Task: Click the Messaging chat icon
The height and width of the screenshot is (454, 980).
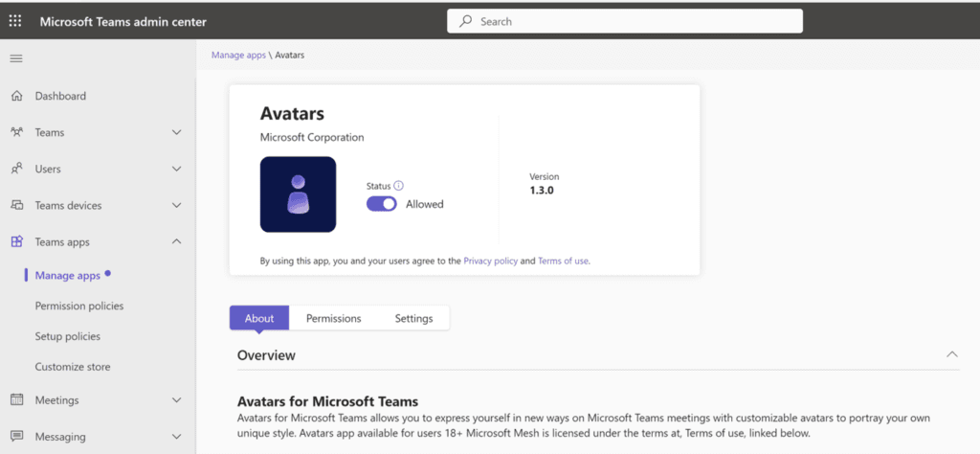Action: (x=17, y=436)
